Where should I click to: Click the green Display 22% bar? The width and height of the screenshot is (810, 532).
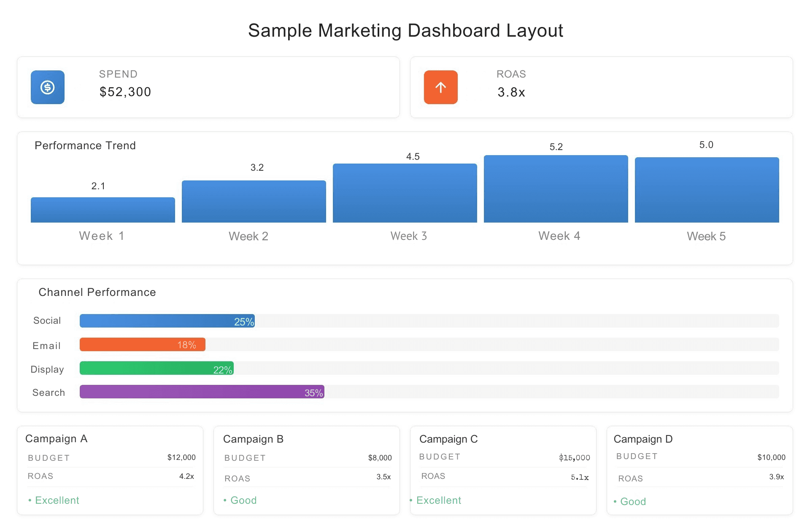coord(156,368)
